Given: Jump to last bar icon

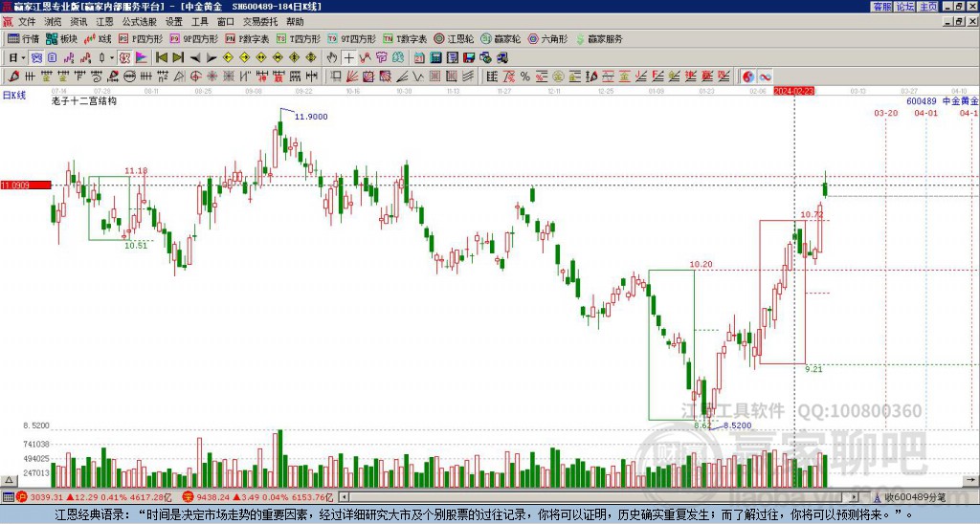Looking at the screenshot, I should click(178, 57).
